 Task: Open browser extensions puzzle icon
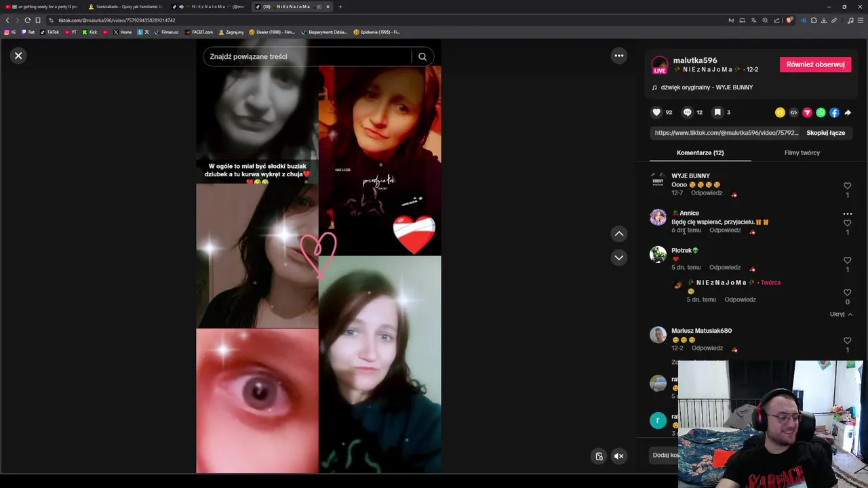[814, 20]
